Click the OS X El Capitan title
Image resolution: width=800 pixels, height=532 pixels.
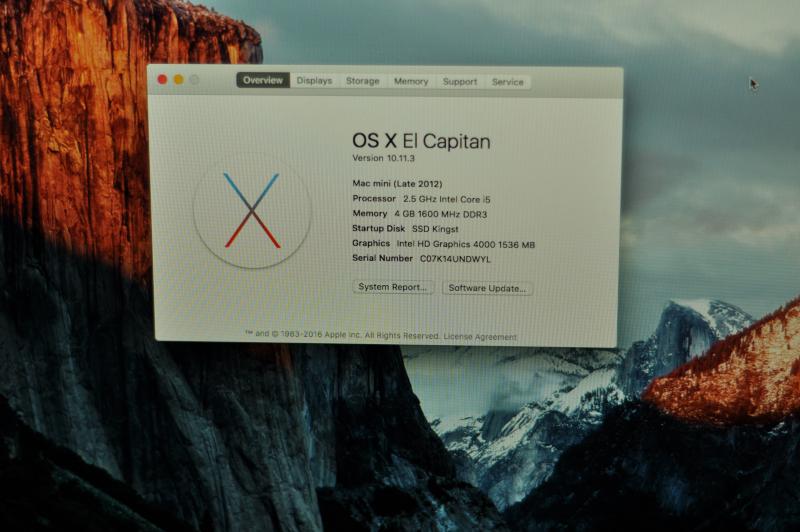[x=421, y=141]
